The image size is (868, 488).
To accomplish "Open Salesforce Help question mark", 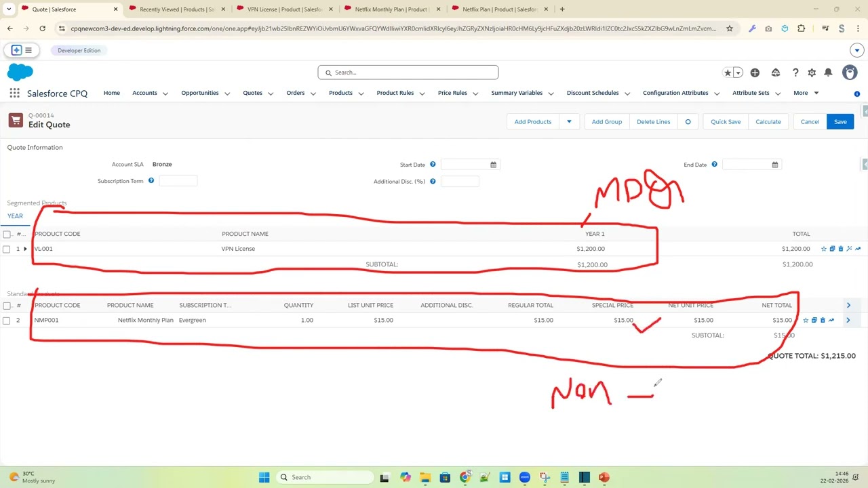I will 795,73.
